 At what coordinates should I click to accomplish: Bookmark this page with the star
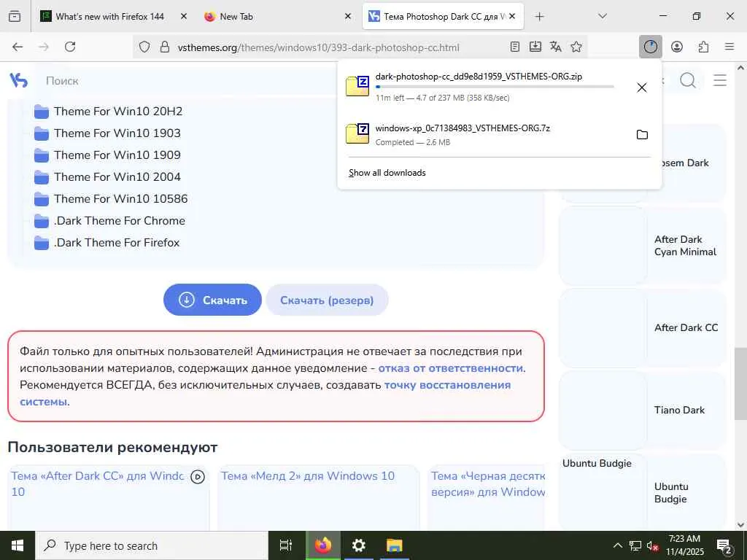576,47
